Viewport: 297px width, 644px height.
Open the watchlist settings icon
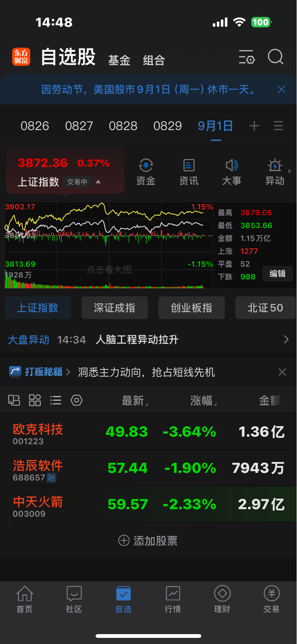tap(246, 57)
